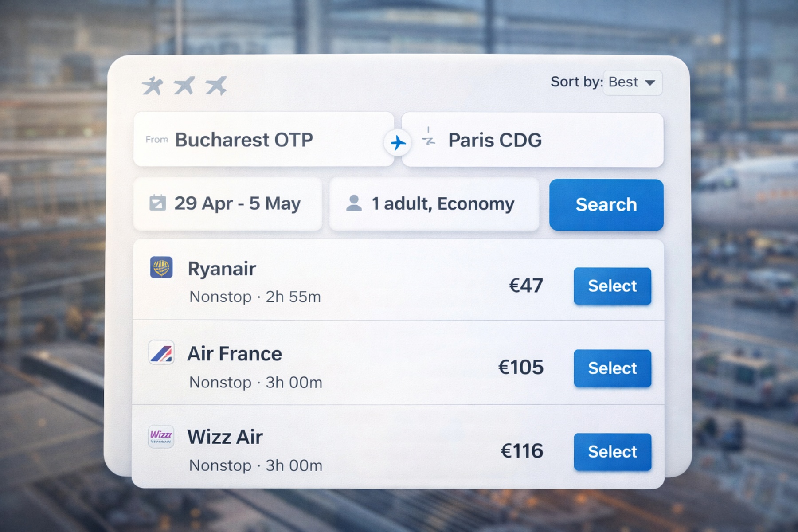Click the first plane icon in header
798x532 pixels.
coord(153,86)
